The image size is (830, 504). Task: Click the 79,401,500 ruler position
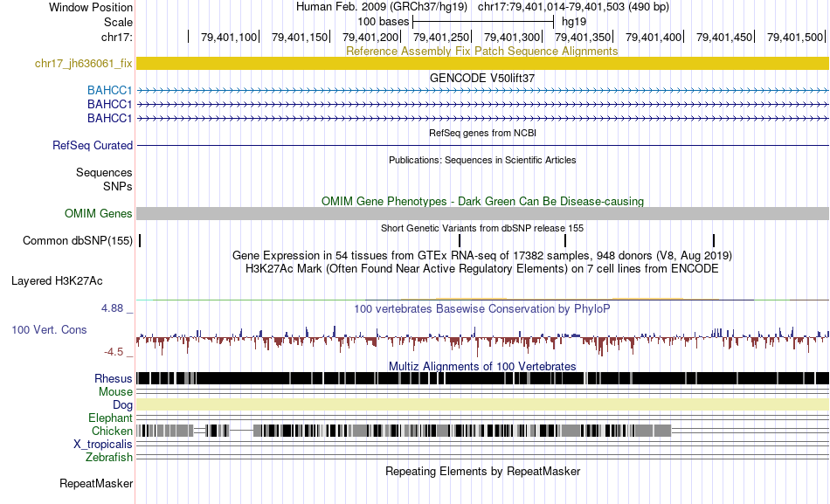pos(795,37)
